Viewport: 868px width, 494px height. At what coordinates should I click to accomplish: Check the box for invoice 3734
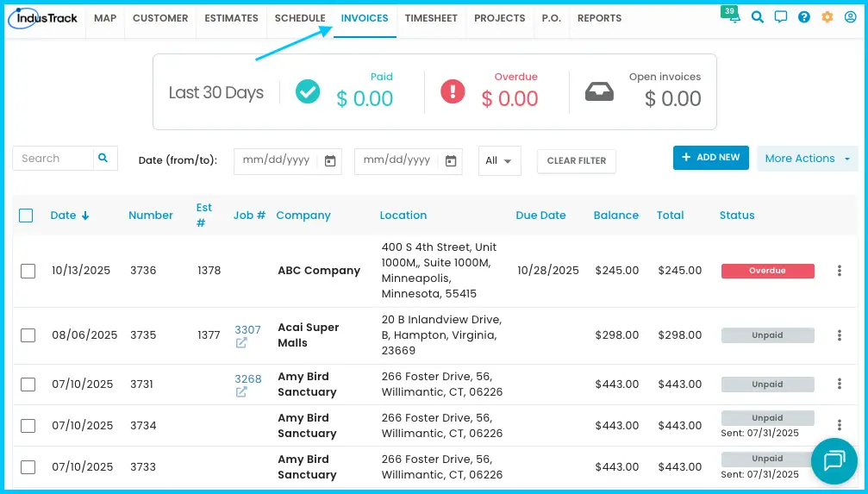pyautogui.click(x=28, y=425)
